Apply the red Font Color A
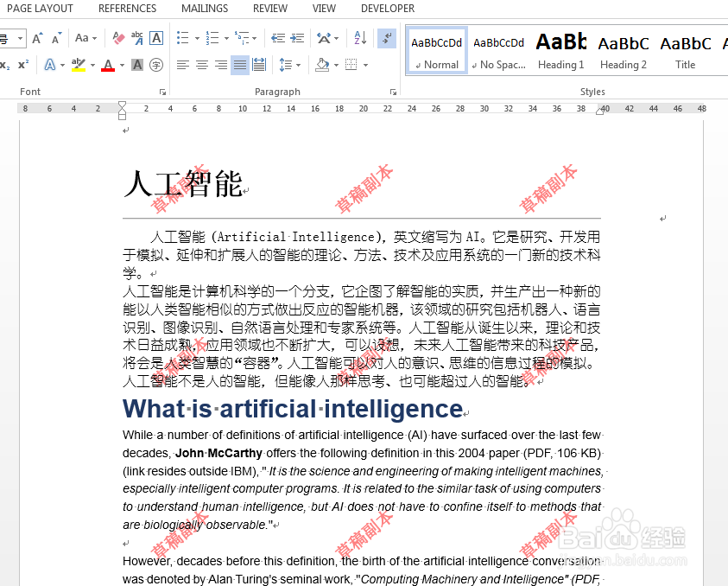The height and width of the screenshot is (586, 728). 108,65
